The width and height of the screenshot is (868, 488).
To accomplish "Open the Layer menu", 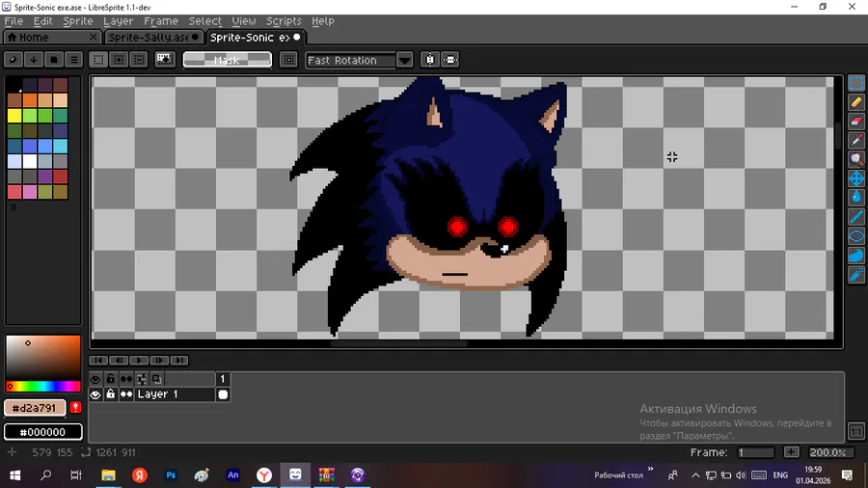I will click(x=118, y=21).
